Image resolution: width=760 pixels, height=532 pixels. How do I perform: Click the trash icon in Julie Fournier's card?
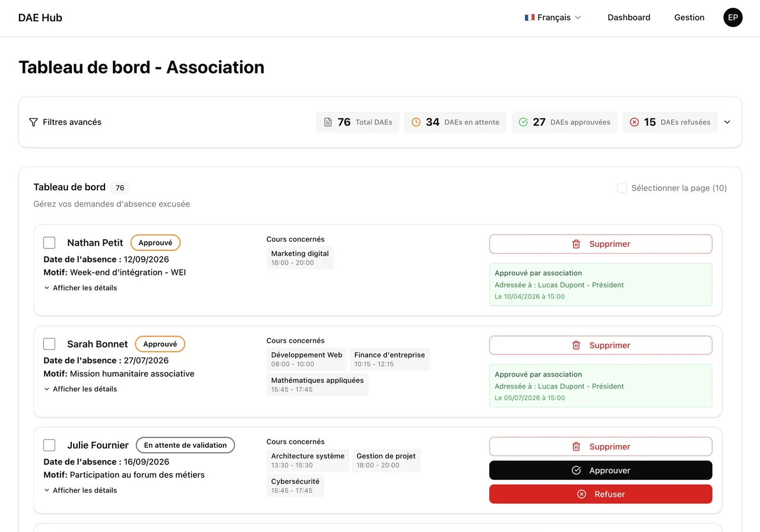576,446
